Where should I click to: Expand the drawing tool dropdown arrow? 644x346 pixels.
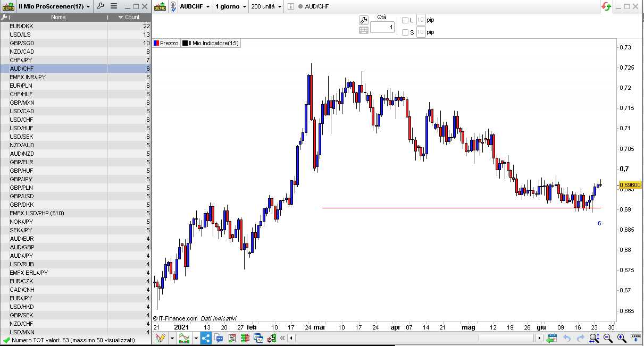[x=171, y=338]
